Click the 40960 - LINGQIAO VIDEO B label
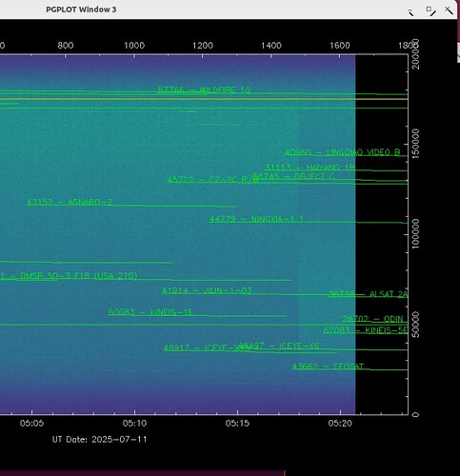The width and height of the screenshot is (460, 476). (x=343, y=152)
